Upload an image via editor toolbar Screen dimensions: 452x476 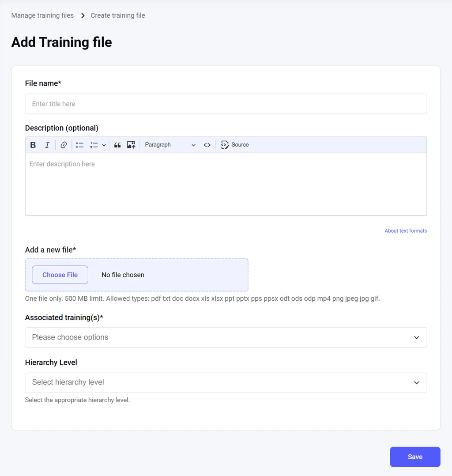click(x=131, y=145)
